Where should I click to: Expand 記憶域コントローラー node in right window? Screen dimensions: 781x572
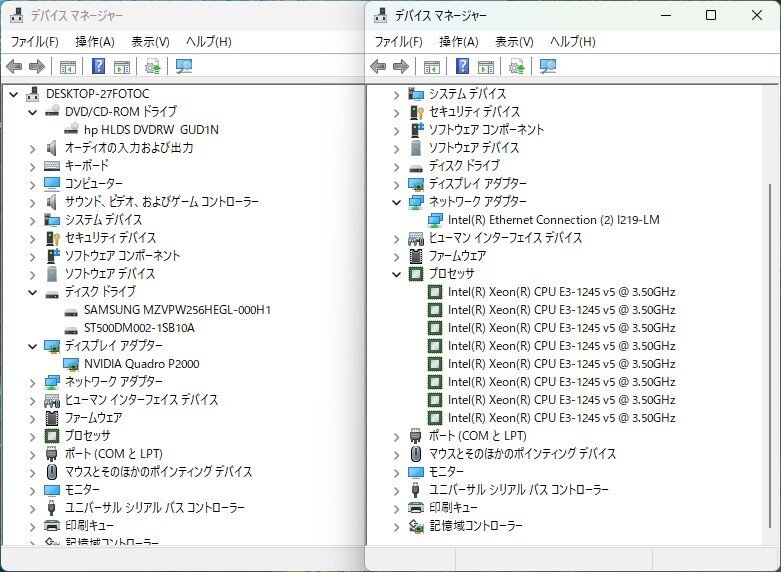click(396, 527)
